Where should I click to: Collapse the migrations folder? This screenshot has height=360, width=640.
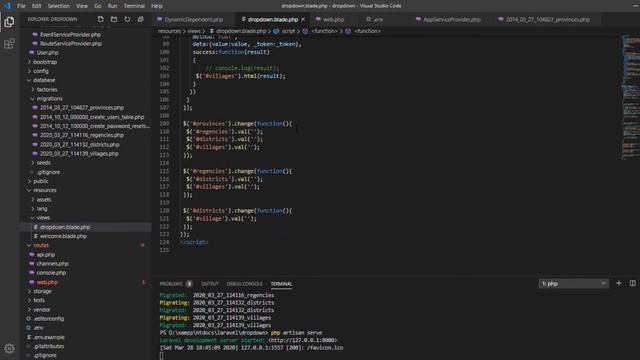[x=49, y=99]
